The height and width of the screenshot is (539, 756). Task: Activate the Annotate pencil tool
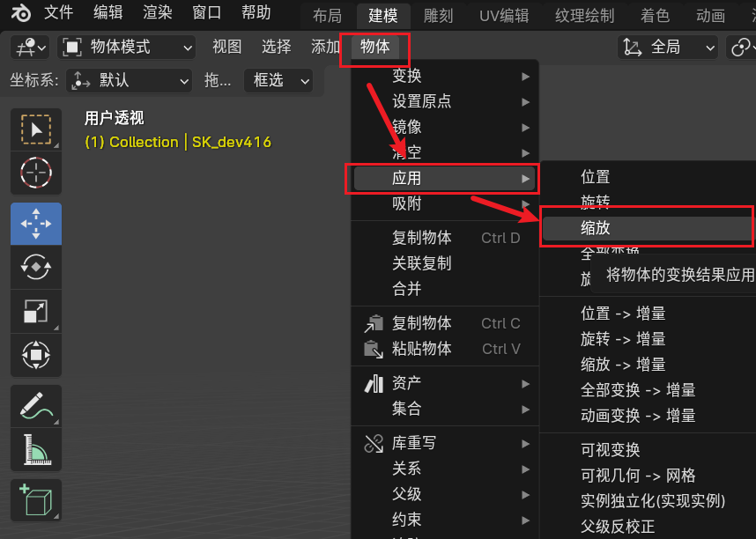(36, 406)
